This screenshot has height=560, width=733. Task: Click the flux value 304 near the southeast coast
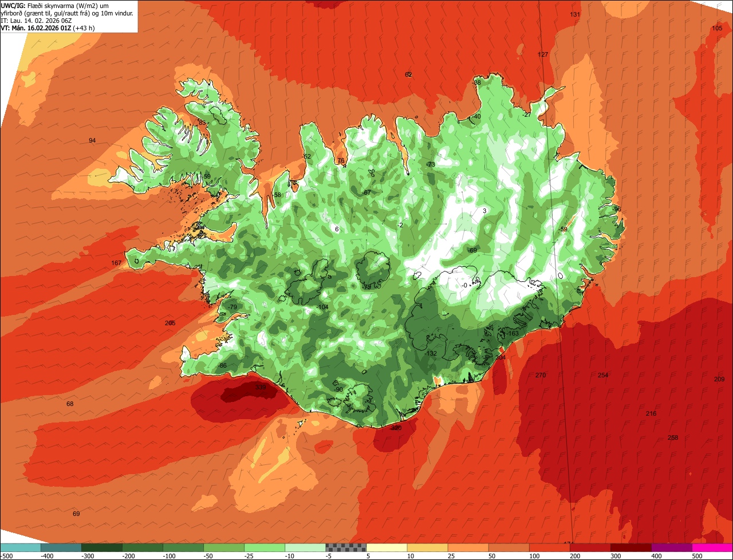[501, 357]
